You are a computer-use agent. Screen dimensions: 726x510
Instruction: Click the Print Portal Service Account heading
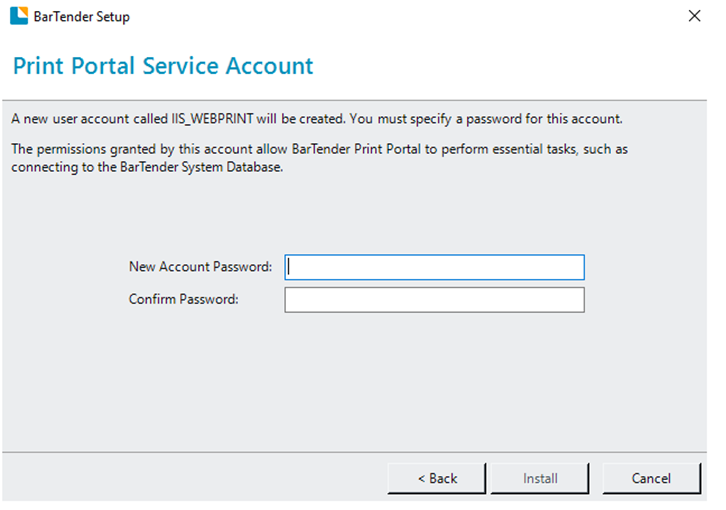click(163, 67)
